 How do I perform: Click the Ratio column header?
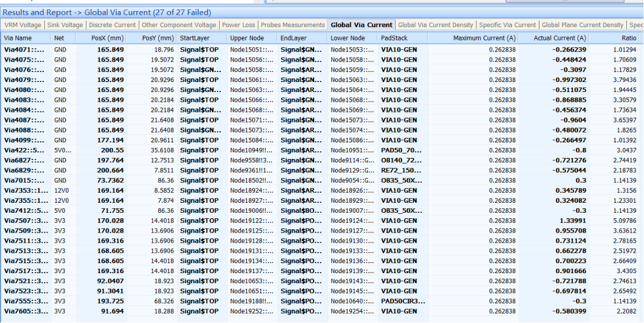point(614,38)
